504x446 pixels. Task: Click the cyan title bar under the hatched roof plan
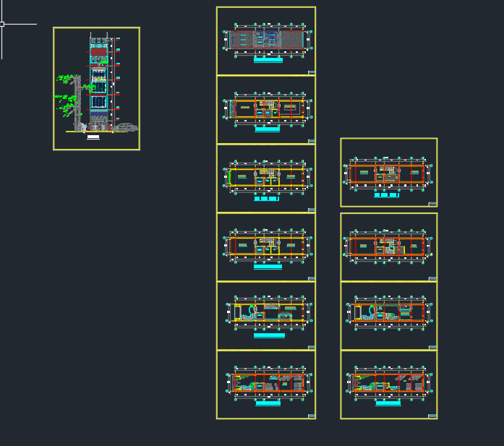pyautogui.click(x=268, y=60)
